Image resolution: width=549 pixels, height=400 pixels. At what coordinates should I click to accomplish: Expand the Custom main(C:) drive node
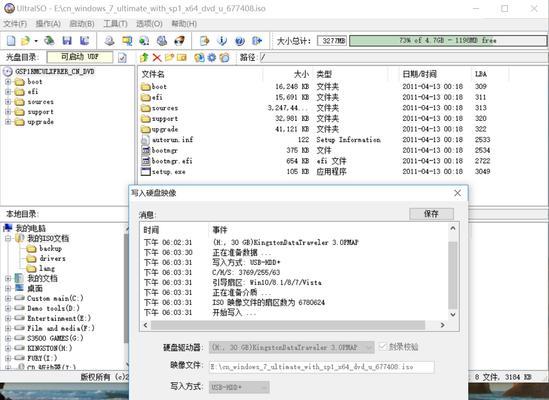tap(8, 299)
